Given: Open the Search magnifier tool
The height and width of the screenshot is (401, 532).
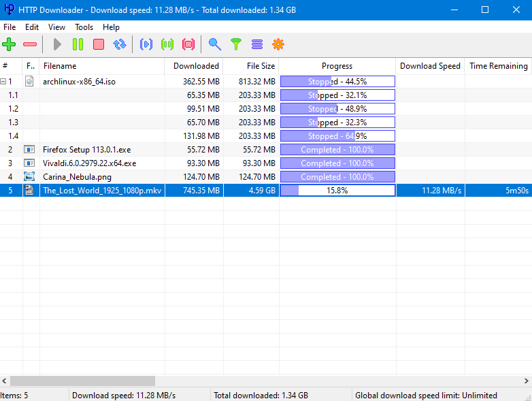Looking at the screenshot, I should point(215,44).
